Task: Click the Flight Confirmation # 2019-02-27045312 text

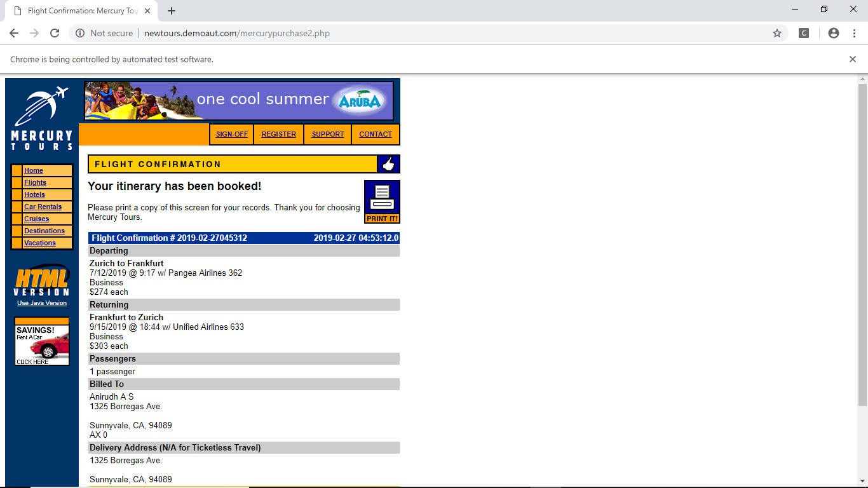Action: click(x=170, y=238)
